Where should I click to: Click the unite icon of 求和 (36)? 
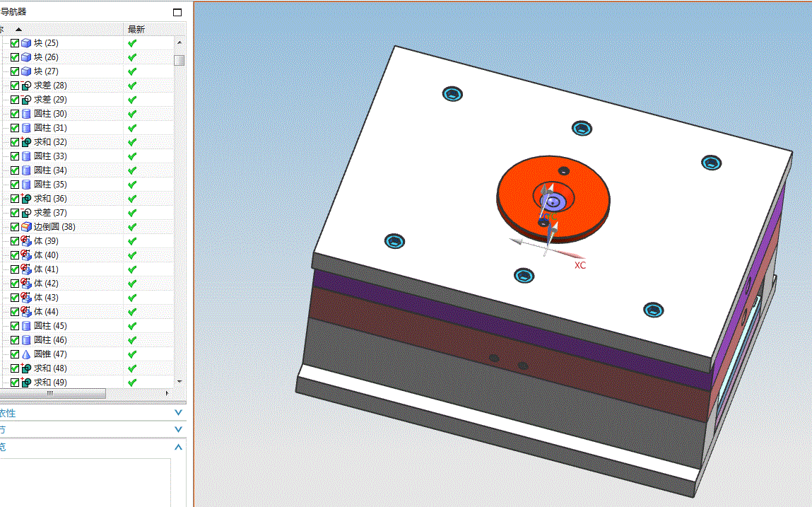tap(26, 199)
